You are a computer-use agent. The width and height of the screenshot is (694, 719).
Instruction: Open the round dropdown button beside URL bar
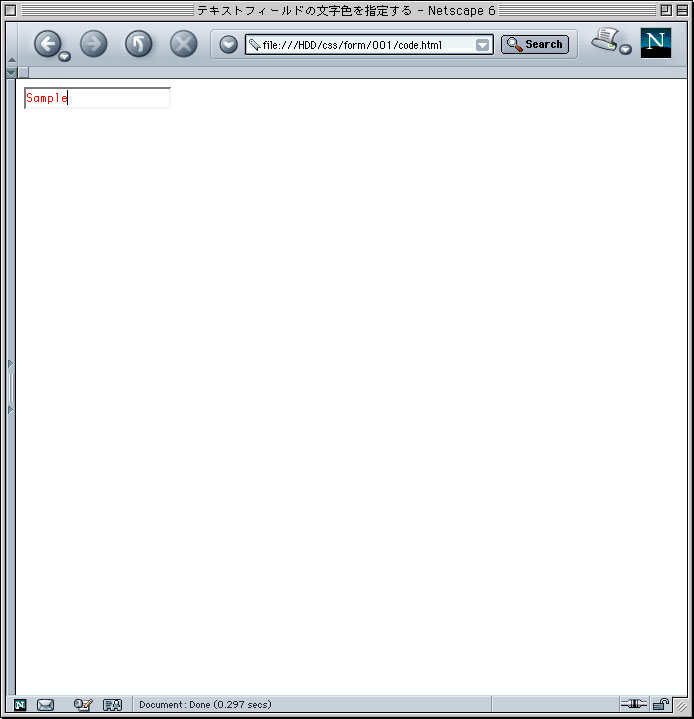228,45
